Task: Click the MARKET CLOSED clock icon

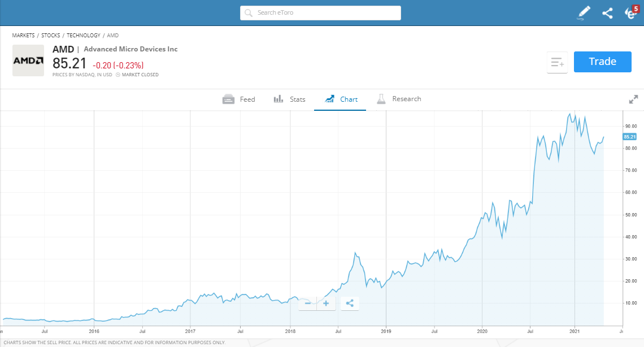Action: click(x=118, y=75)
